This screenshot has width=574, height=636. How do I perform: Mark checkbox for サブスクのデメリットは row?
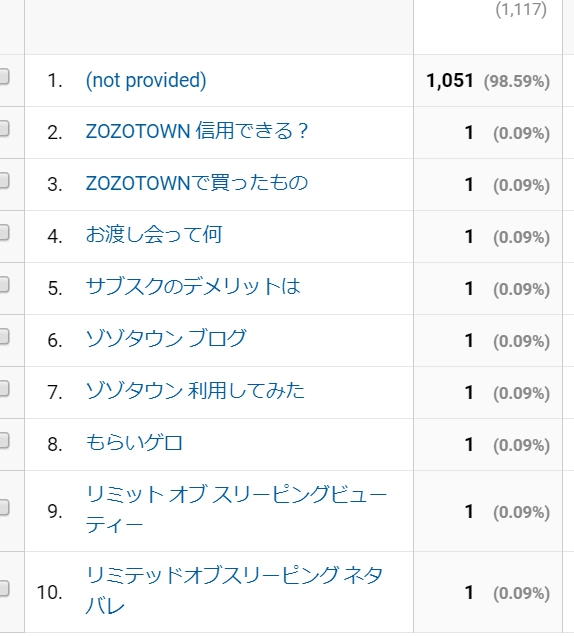pyautogui.click(x=3, y=285)
